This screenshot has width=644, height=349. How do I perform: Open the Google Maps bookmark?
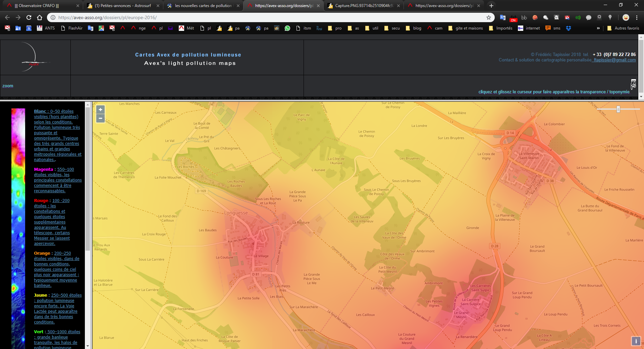pos(101,28)
